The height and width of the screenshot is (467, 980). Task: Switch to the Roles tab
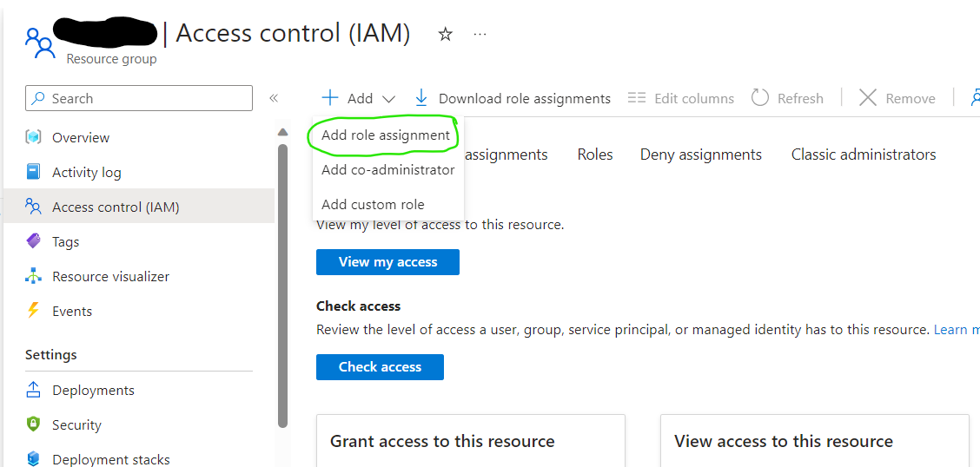tap(595, 155)
